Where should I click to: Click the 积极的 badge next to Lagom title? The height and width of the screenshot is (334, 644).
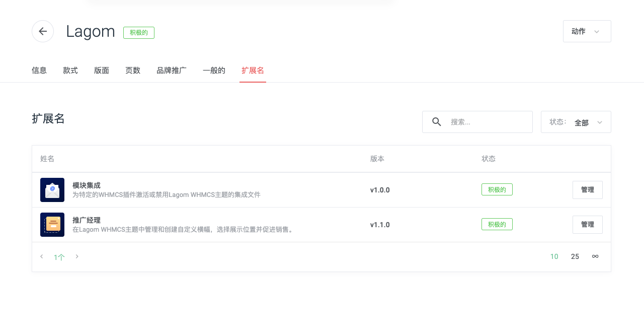pyautogui.click(x=139, y=33)
